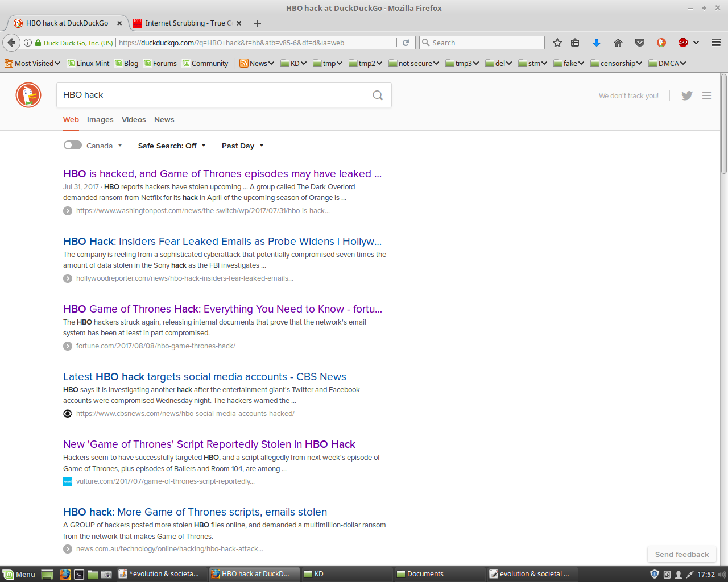
Task: Open 'HBO hack: More Game of Thrones scripts' result
Action: point(195,512)
